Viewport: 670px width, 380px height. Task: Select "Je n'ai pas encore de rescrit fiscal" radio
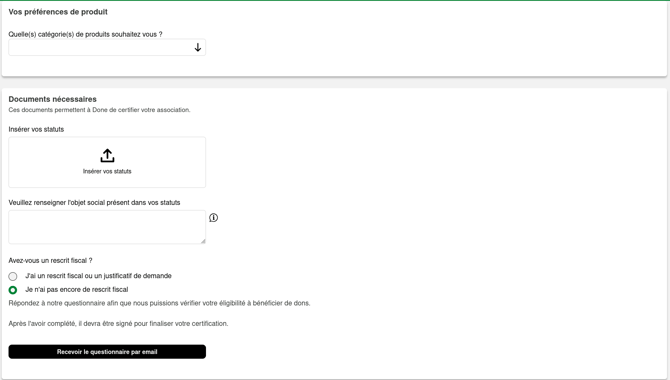[x=13, y=290]
